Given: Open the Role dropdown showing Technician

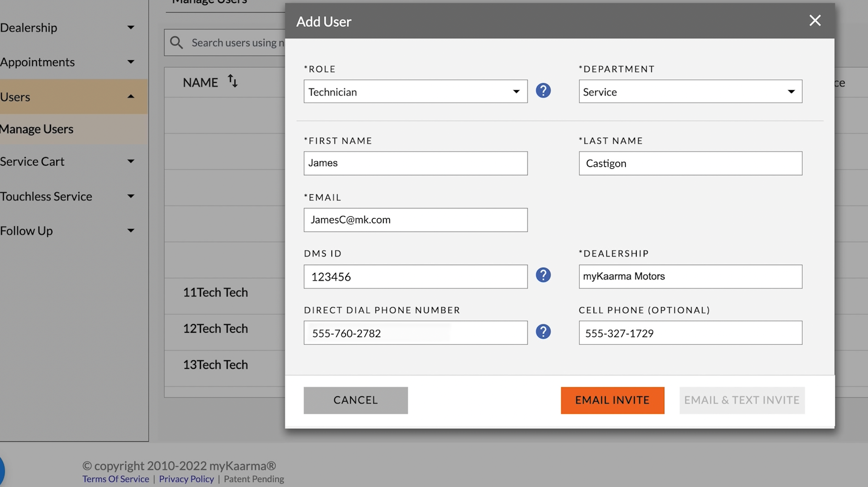Looking at the screenshot, I should click(x=416, y=92).
